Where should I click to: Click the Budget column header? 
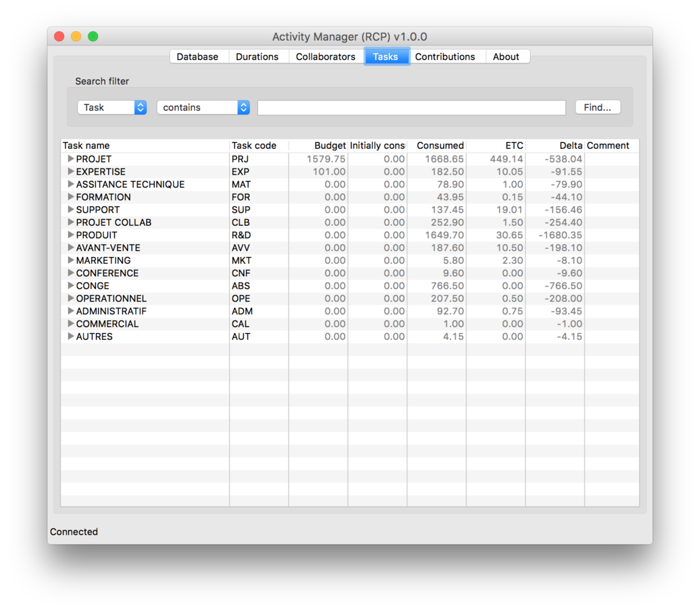pyautogui.click(x=318, y=146)
